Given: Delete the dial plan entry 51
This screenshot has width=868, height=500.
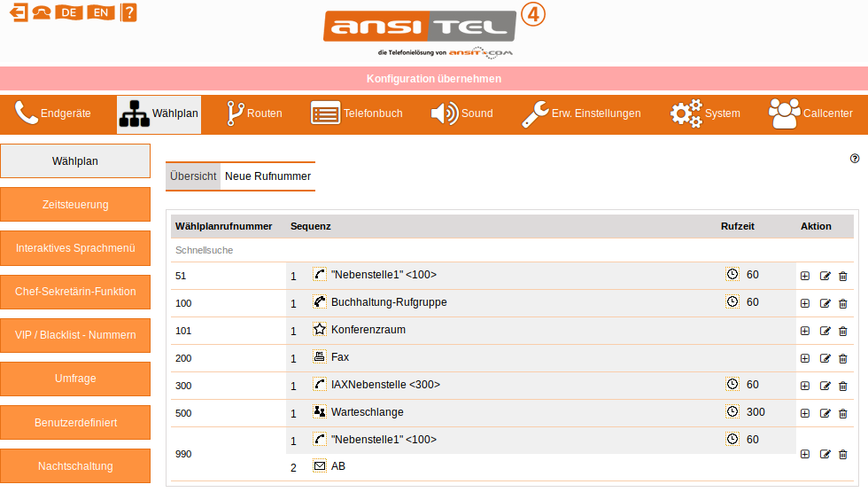Looking at the screenshot, I should [x=842, y=276].
